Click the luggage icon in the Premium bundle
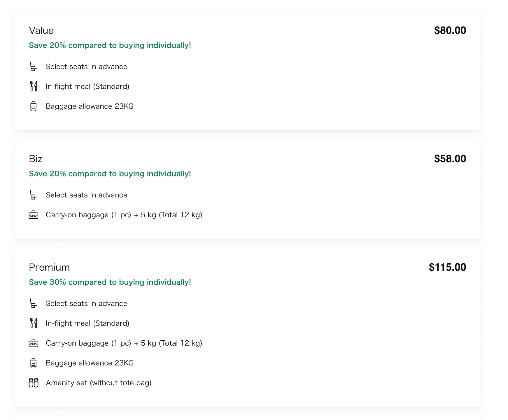This screenshot has height=420, width=508. pyautogui.click(x=34, y=363)
